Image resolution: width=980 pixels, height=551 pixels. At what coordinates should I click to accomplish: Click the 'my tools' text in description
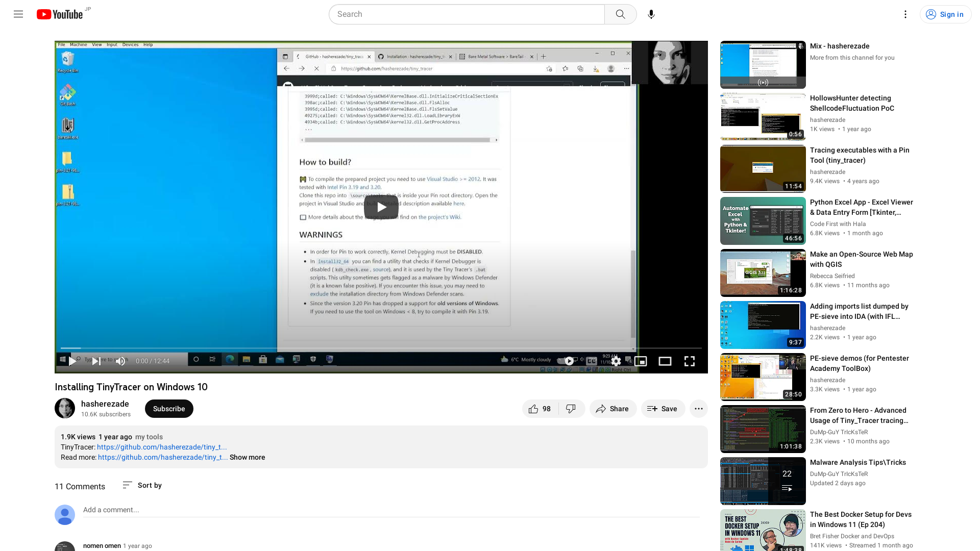click(x=149, y=437)
